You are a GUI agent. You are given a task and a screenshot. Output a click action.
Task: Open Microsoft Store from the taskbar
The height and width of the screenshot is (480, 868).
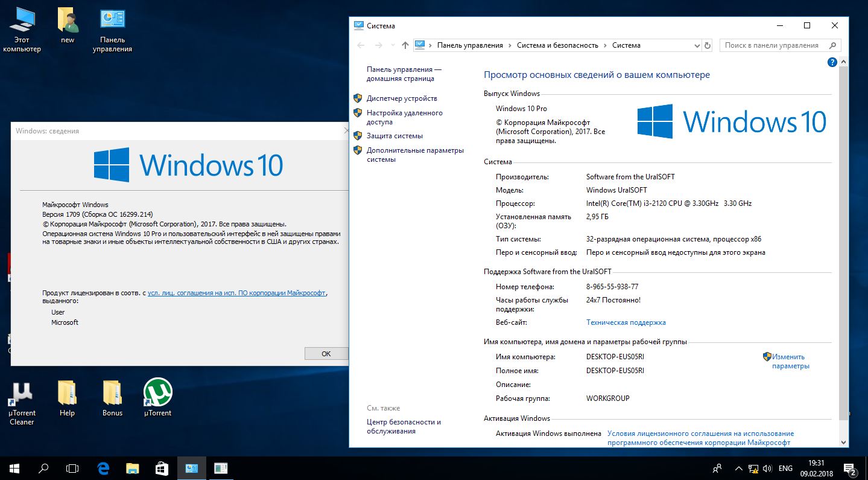[161, 468]
